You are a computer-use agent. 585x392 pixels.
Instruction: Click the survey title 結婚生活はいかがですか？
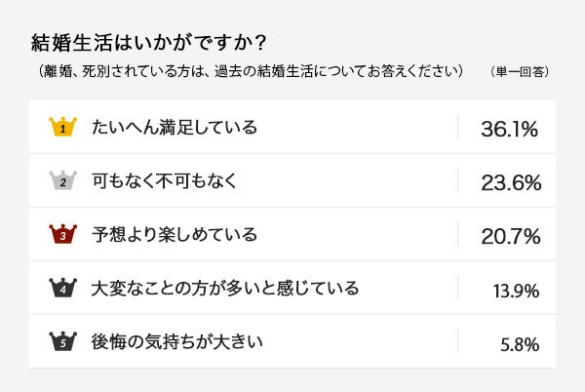click(x=151, y=45)
